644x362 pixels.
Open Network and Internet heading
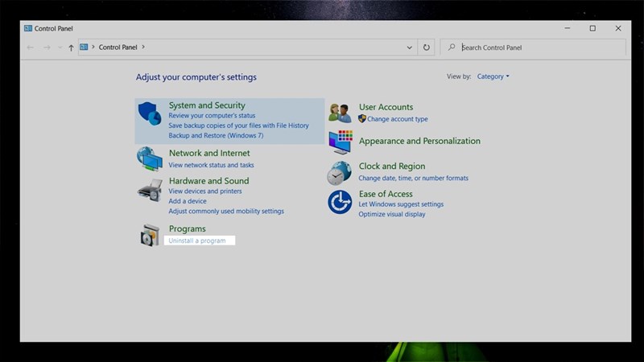click(209, 153)
